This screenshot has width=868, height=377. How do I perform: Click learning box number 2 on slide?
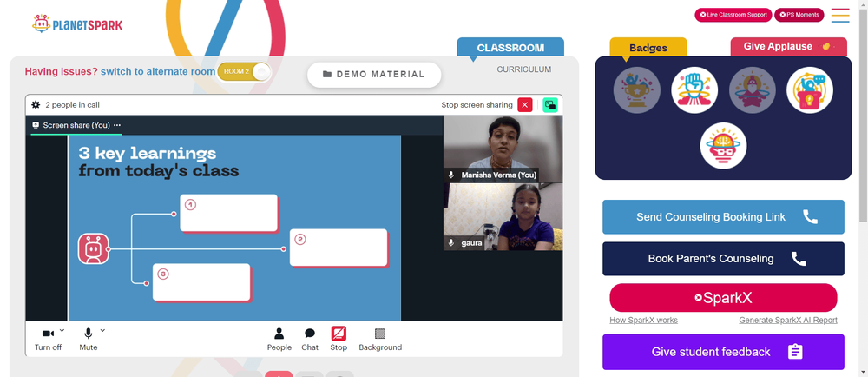pyautogui.click(x=339, y=248)
